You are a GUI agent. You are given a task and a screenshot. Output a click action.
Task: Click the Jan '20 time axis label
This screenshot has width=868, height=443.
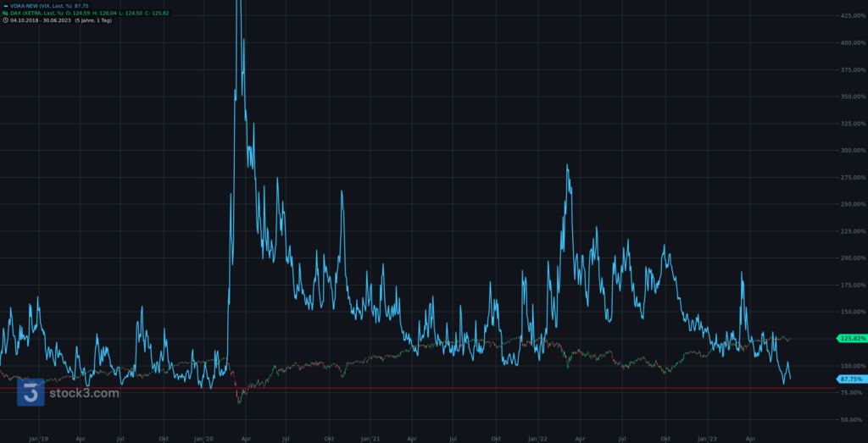(x=204, y=440)
